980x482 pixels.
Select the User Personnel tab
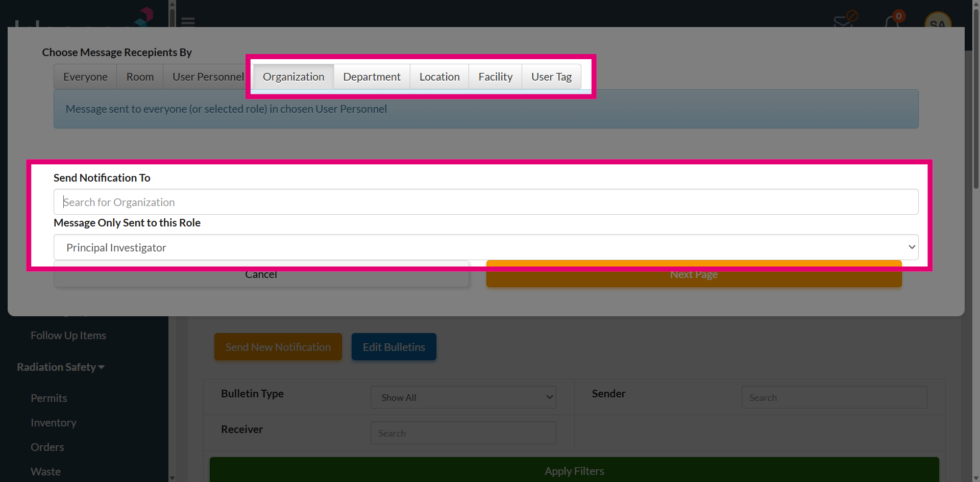tap(208, 77)
